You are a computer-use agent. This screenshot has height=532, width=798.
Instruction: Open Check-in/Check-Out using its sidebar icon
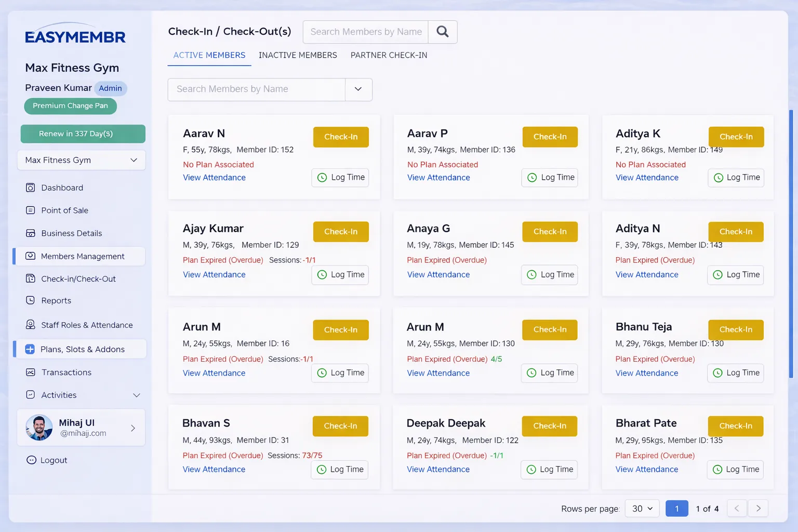click(31, 279)
